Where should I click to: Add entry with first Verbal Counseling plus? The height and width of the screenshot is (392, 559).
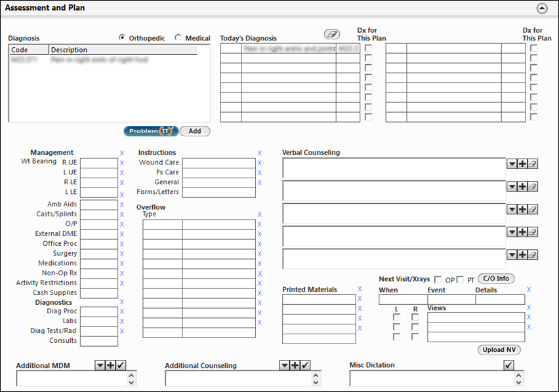click(x=522, y=164)
